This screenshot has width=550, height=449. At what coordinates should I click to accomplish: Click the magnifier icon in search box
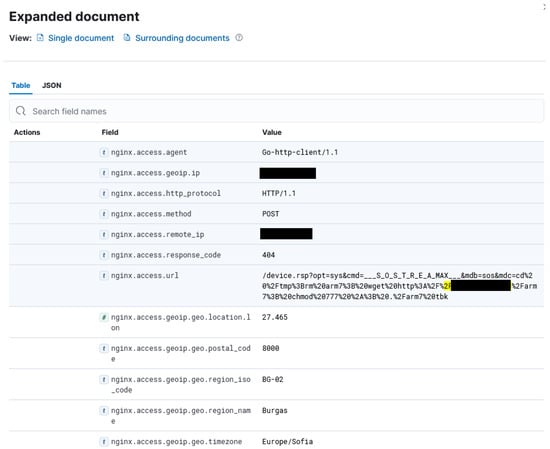pos(21,111)
